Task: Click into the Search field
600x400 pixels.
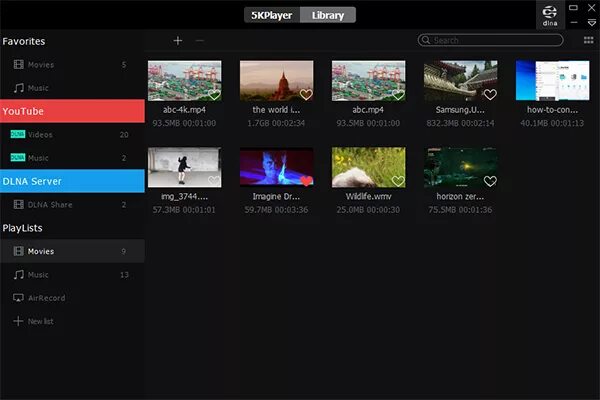Action: point(490,40)
